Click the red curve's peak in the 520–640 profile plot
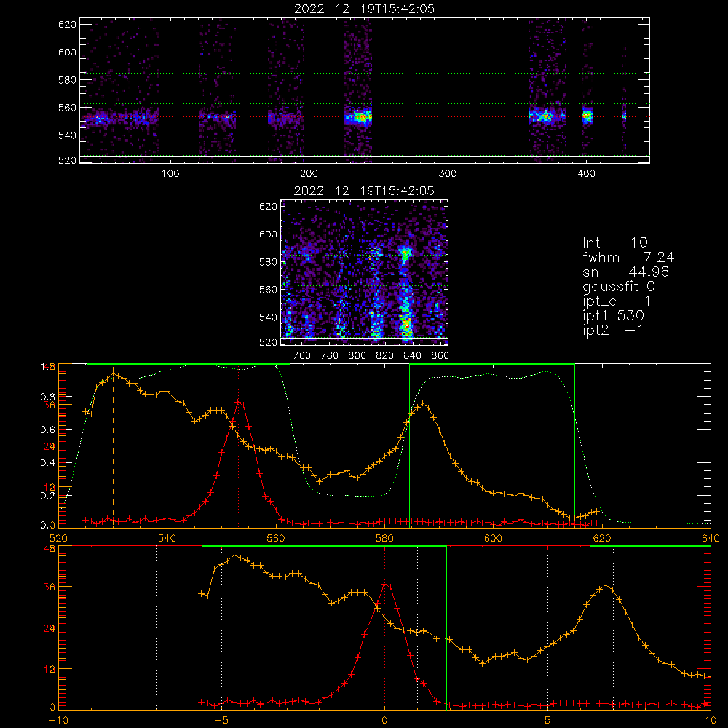Screen dimensions: 728x728 pos(238,403)
